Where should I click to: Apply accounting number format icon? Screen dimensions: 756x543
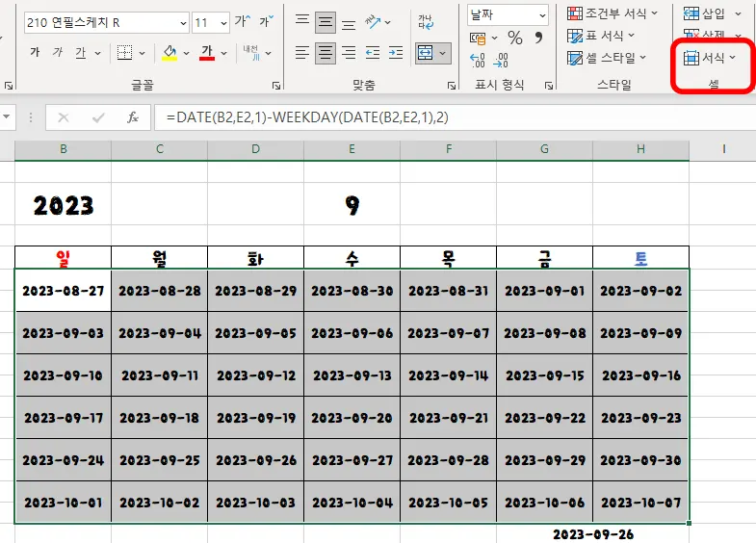tap(478, 38)
